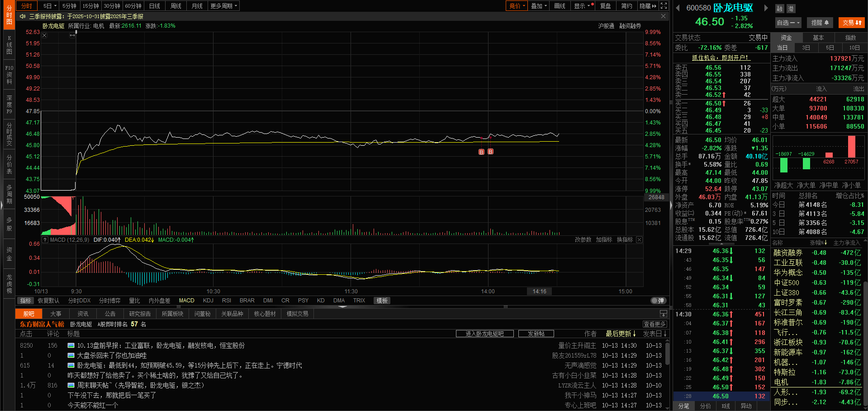Image resolution: width=868 pixels, height=411 pixels.
Task: Open the 5日 period dropdown
Action: [x=50, y=6]
